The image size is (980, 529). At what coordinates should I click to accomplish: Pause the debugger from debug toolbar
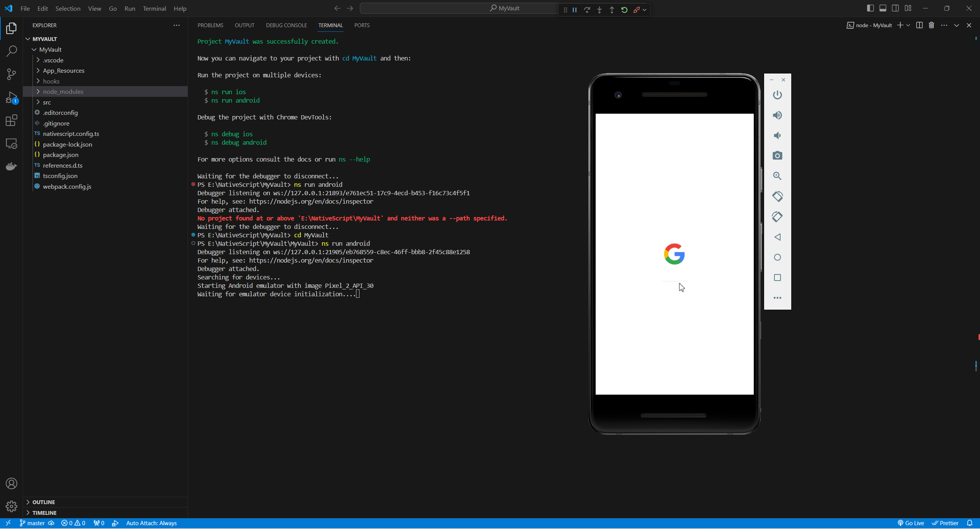pos(575,10)
